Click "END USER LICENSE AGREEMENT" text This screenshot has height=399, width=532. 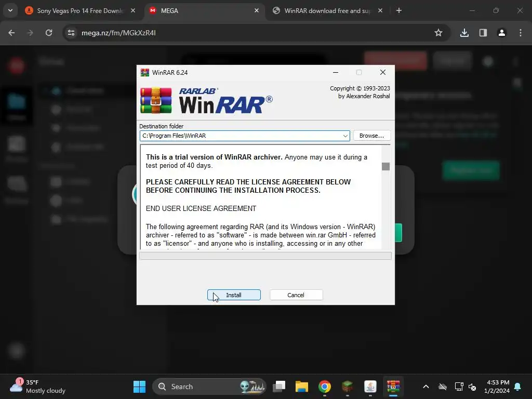coord(201,208)
